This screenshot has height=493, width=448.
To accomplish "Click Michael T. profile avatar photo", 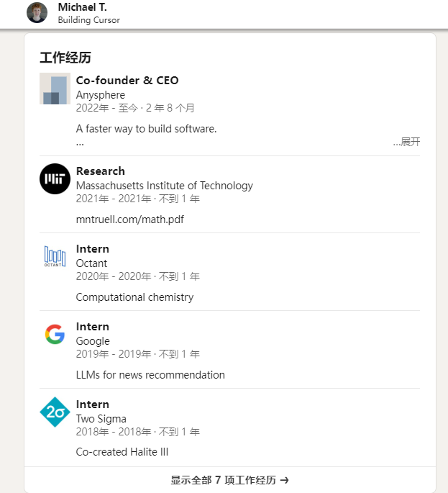I will click(x=37, y=12).
